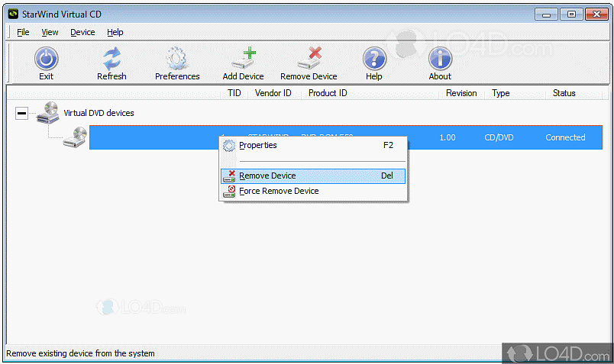Select the selected DVD drive row icon

click(x=75, y=137)
